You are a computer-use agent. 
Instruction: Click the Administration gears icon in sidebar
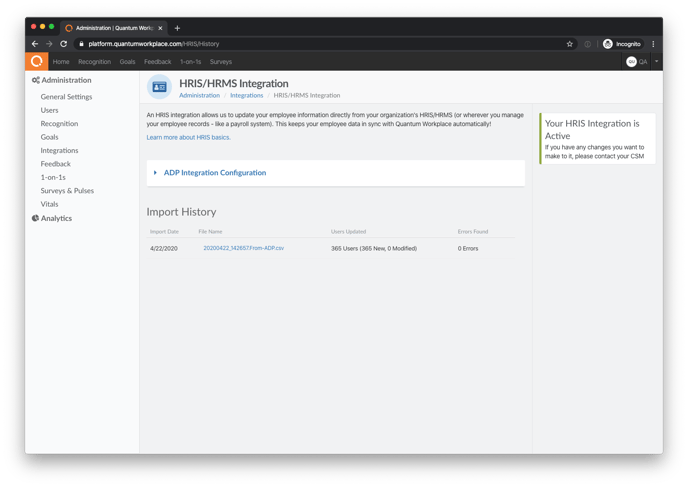pyautogui.click(x=36, y=80)
